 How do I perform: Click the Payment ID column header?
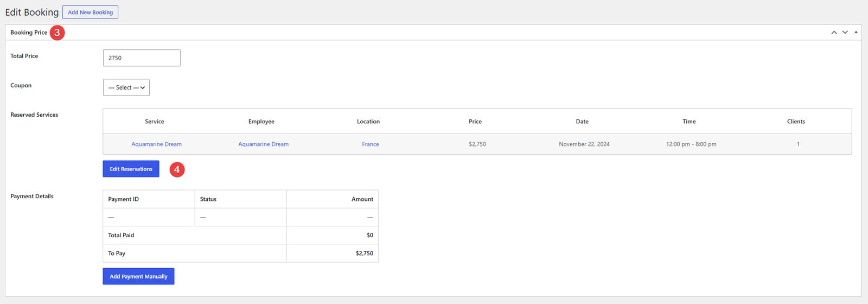(124, 199)
